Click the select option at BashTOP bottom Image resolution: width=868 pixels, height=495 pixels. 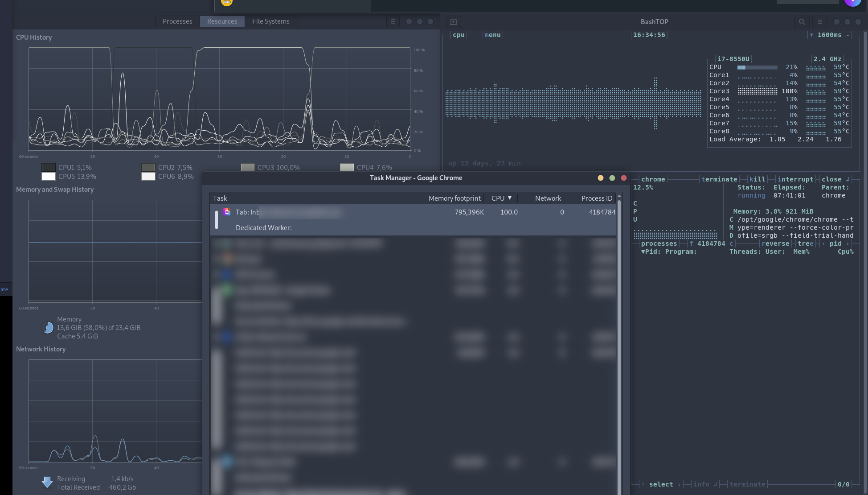[661, 484]
